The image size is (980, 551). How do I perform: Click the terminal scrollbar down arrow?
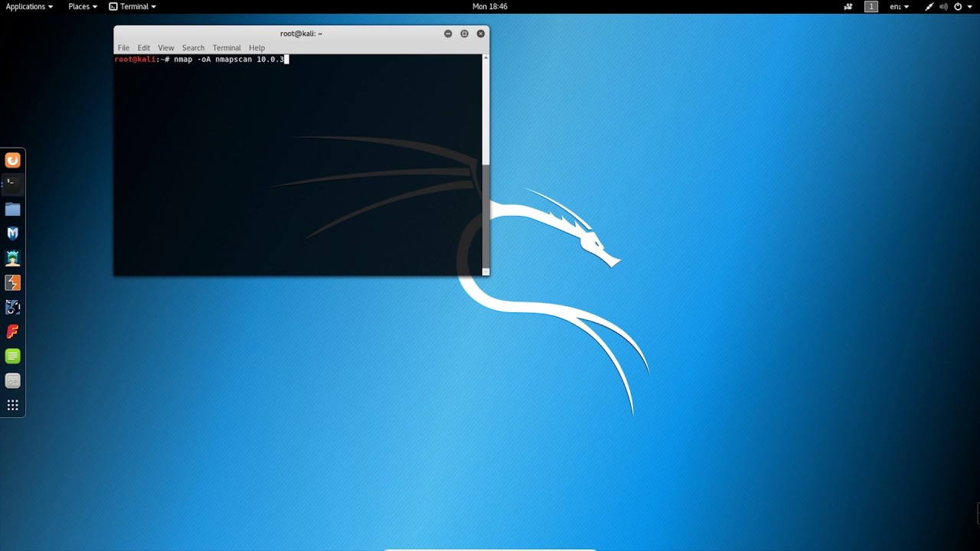click(x=485, y=272)
